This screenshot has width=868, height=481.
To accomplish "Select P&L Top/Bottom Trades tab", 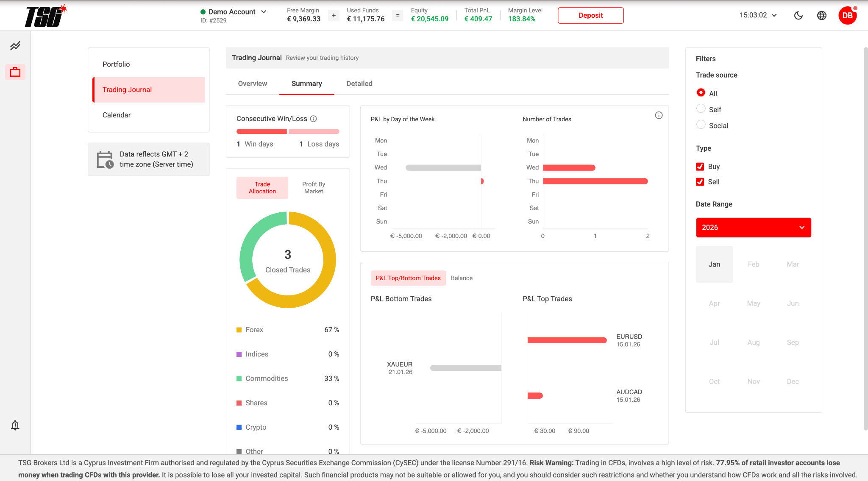I will coord(408,278).
